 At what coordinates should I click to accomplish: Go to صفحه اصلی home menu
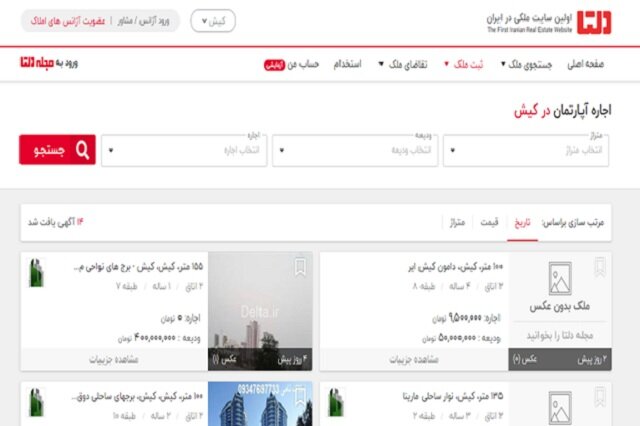[x=585, y=64]
